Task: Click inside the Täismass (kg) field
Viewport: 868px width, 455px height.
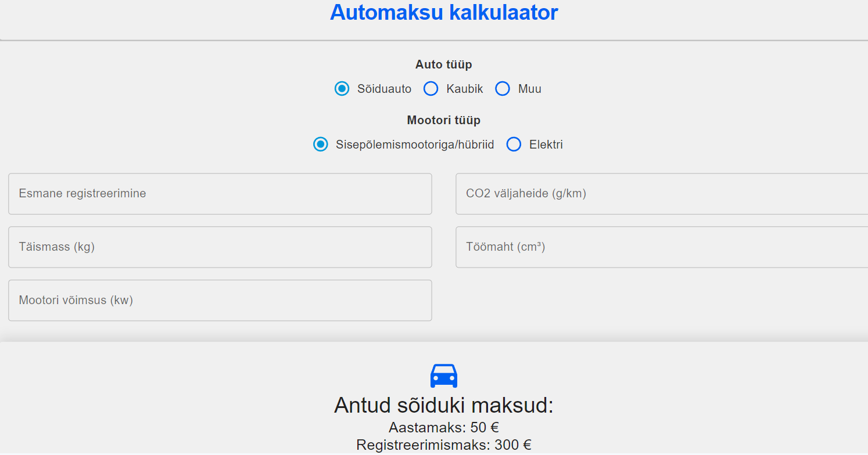Action: click(x=220, y=247)
